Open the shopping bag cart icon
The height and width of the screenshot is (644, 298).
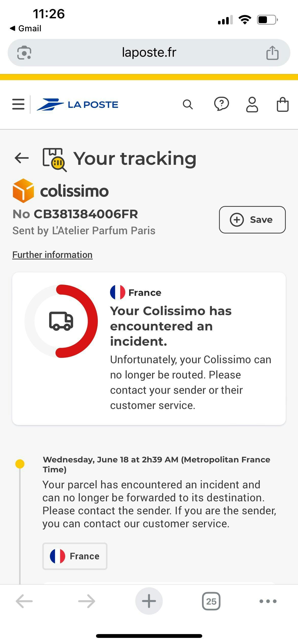tap(283, 105)
